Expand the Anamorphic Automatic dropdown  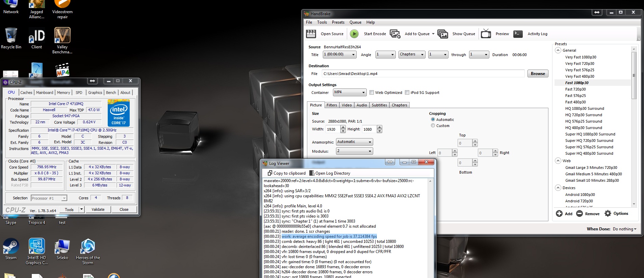(354, 142)
